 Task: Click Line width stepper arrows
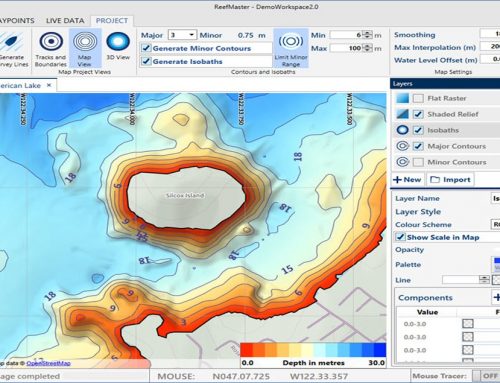click(484, 280)
